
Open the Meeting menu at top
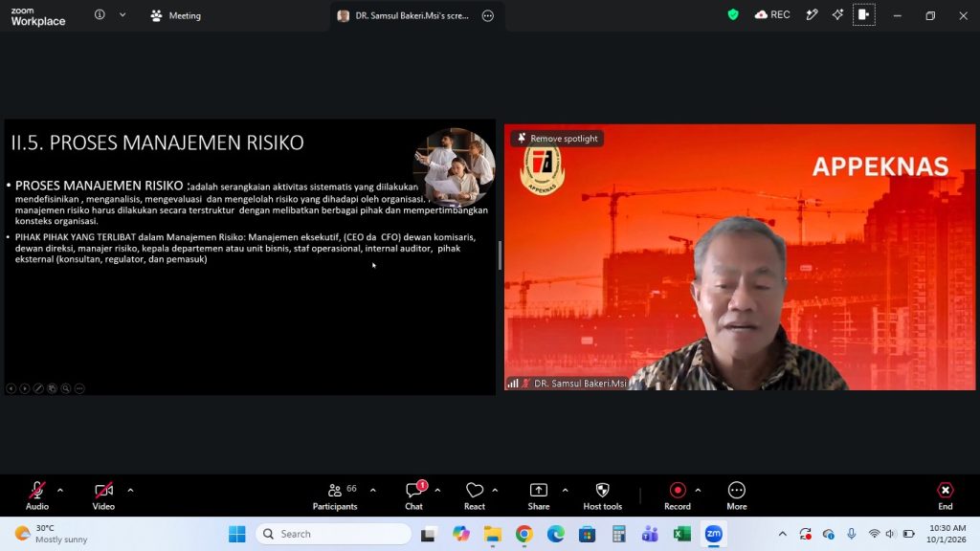point(176,15)
